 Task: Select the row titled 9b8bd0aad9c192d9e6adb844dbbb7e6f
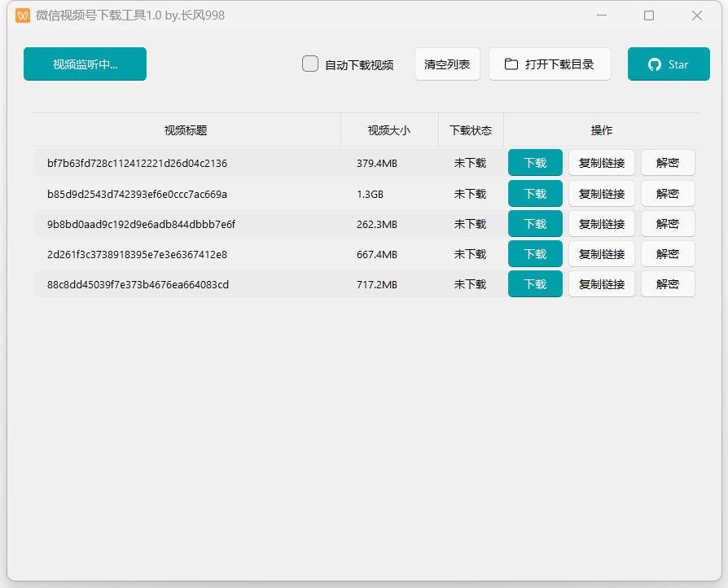tap(141, 224)
